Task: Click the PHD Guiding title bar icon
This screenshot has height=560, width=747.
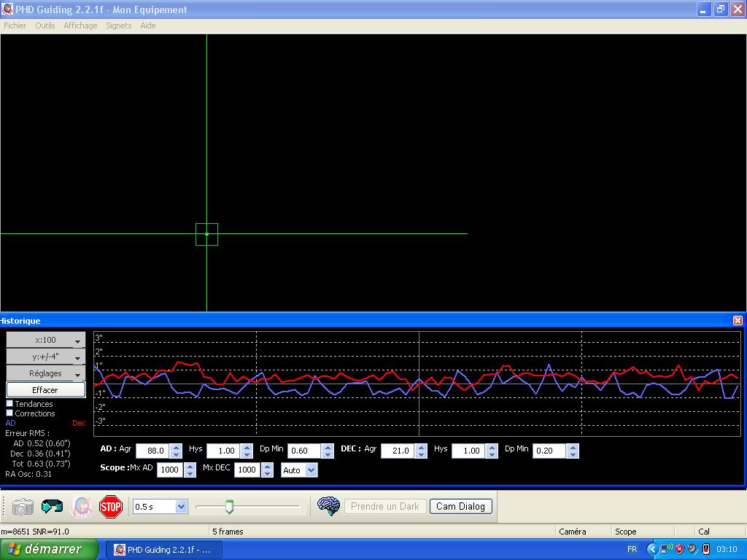Action: pyautogui.click(x=7, y=9)
